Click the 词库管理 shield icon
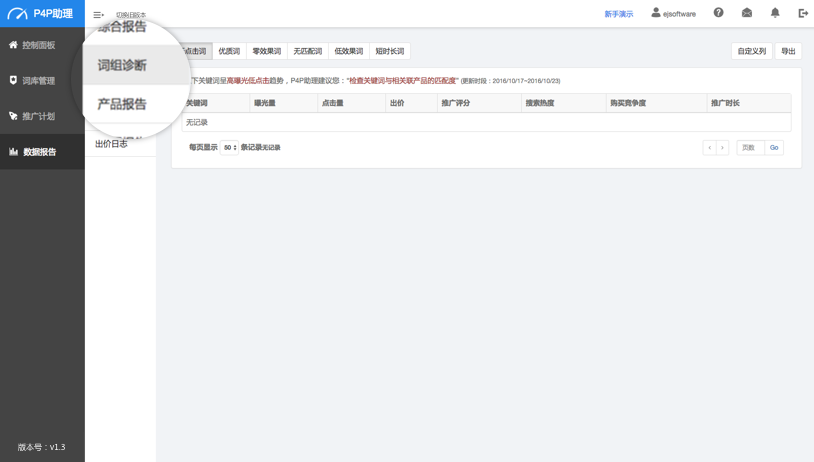This screenshot has width=814, height=462. pos(13,80)
